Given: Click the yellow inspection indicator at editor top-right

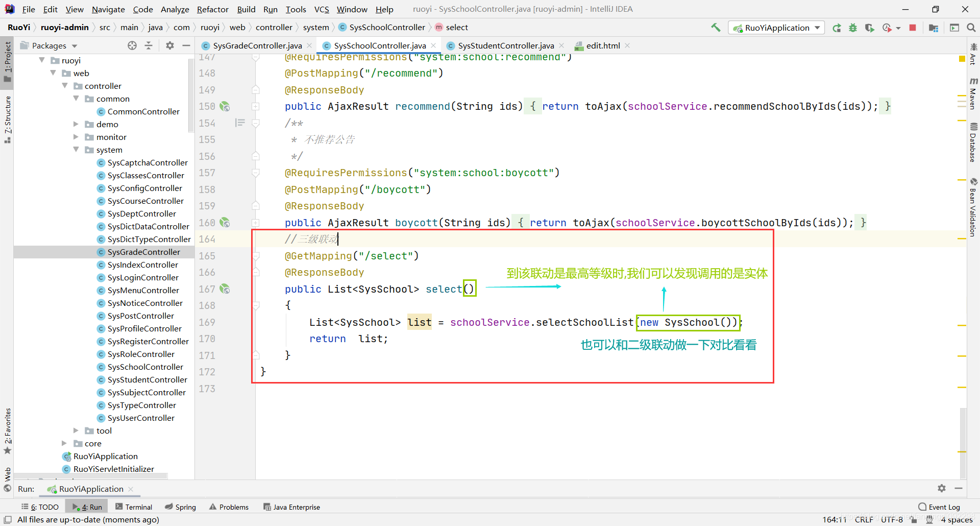Looking at the screenshot, I should 962,59.
